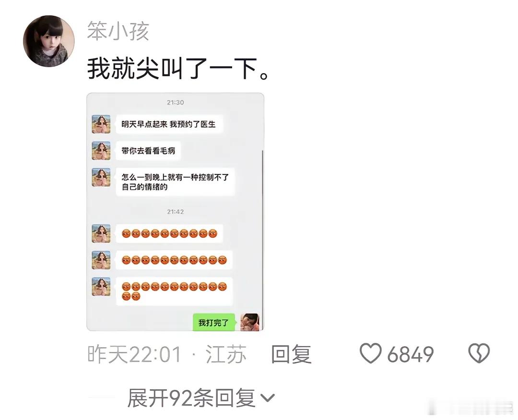518x420 pixels.
Task: Click green bubble 我打完了
Action: [x=214, y=323]
